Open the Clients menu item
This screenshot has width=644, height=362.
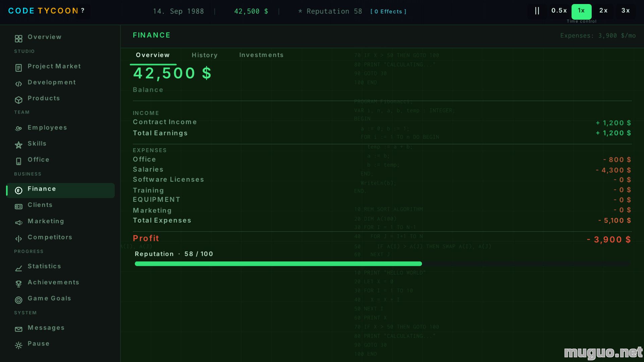click(x=40, y=205)
